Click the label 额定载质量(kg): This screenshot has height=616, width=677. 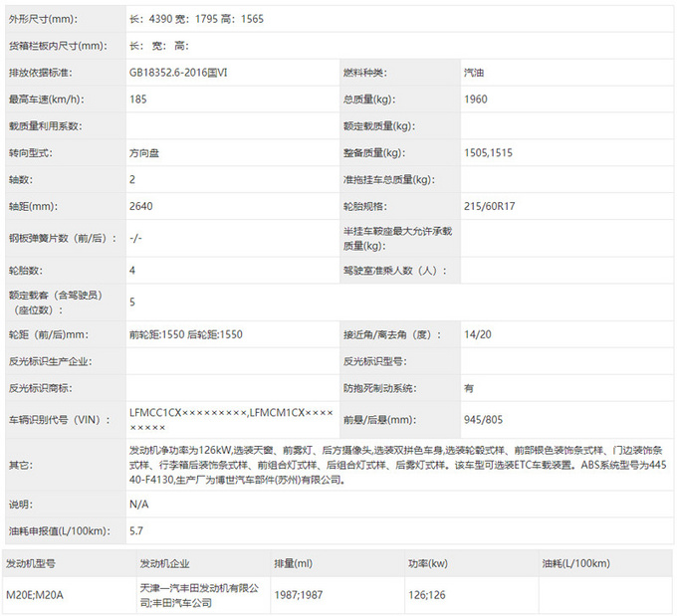pos(379,126)
